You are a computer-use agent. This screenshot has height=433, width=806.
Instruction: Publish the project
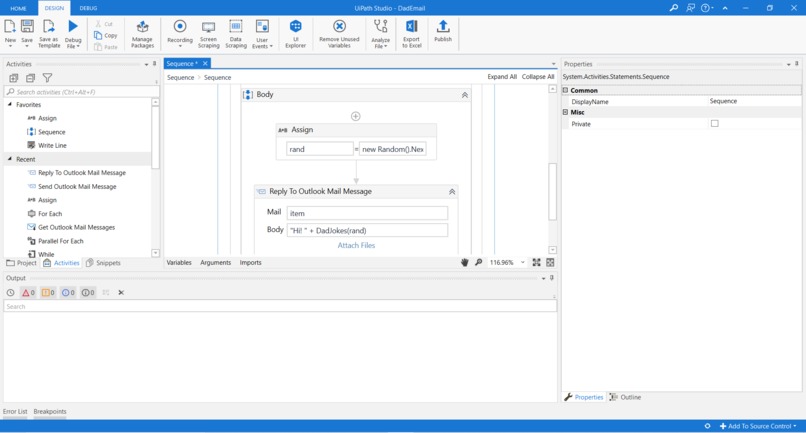(x=443, y=32)
